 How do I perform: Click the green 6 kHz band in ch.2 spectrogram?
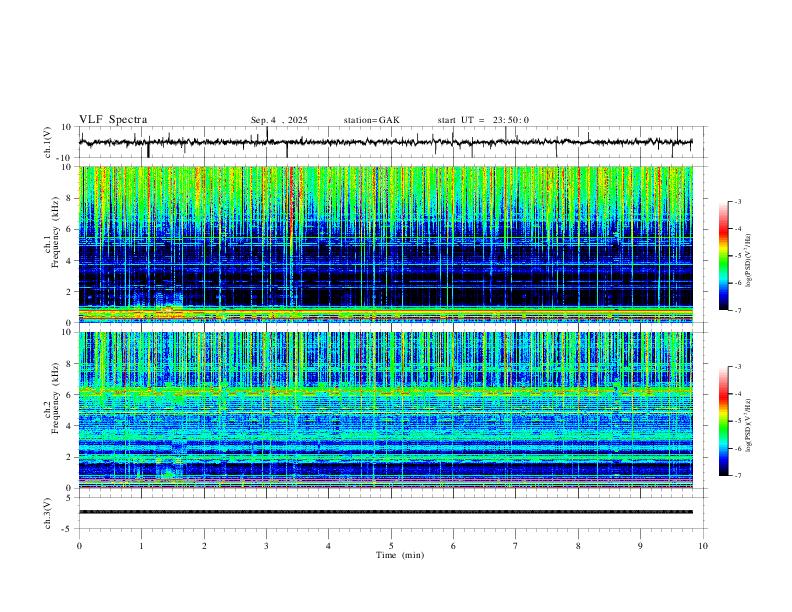point(386,390)
